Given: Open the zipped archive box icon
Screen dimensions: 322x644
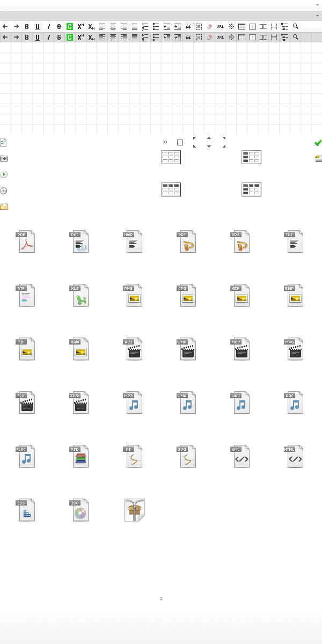Looking at the screenshot, I should [134, 510].
